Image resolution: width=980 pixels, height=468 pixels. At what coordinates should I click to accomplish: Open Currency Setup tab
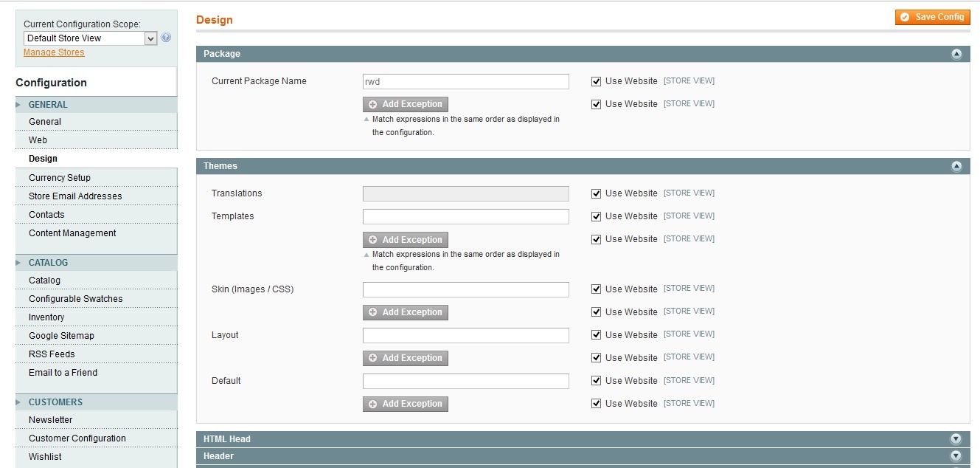click(x=96, y=178)
